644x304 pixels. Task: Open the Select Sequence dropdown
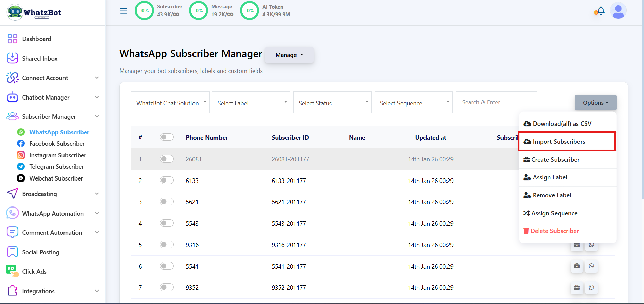coord(413,103)
